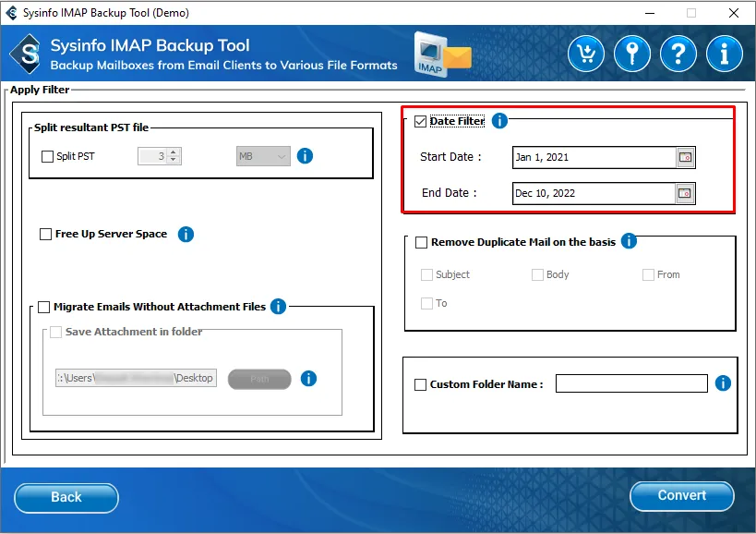Minimize the Sysinfo IMAP Backup window
Screen dimensions: 756x534
tap(650, 13)
